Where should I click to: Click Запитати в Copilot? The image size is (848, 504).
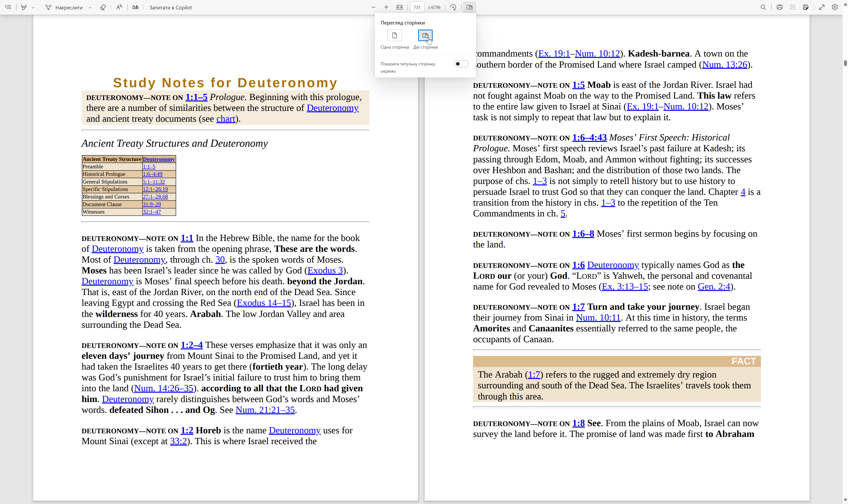(x=171, y=7)
